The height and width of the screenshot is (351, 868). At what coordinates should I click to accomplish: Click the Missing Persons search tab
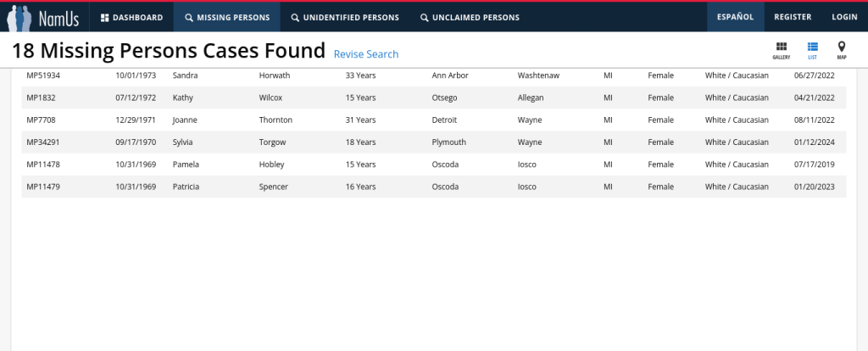click(x=227, y=17)
